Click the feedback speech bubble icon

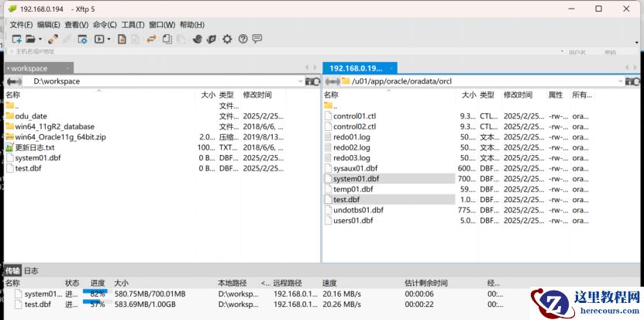point(257,39)
